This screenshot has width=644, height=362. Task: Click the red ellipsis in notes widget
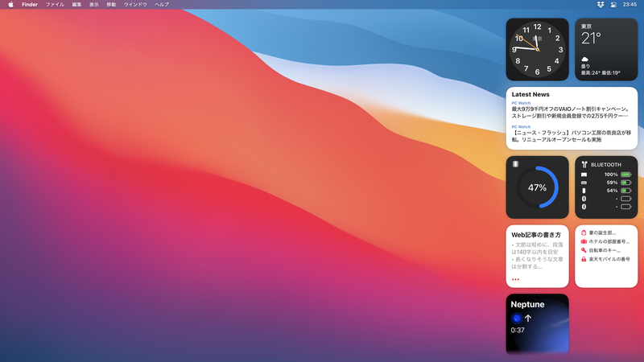pyautogui.click(x=515, y=279)
